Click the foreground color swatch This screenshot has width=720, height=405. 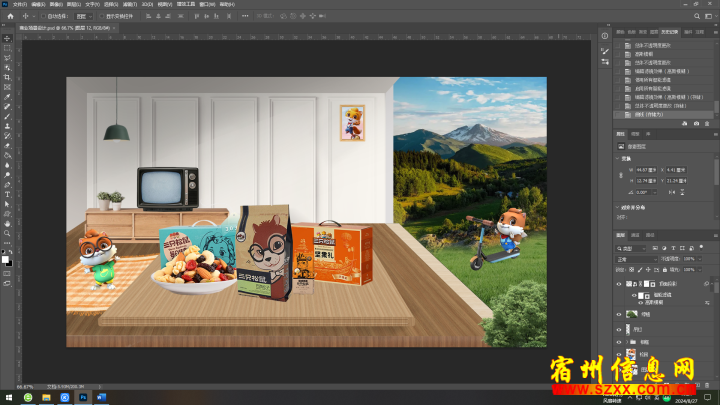[5, 257]
